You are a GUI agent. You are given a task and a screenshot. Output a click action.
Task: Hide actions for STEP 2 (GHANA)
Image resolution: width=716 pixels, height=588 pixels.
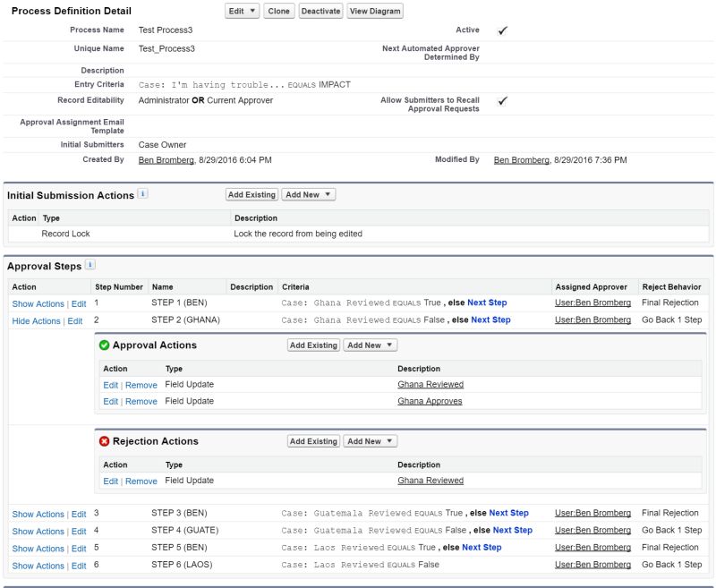(x=36, y=320)
